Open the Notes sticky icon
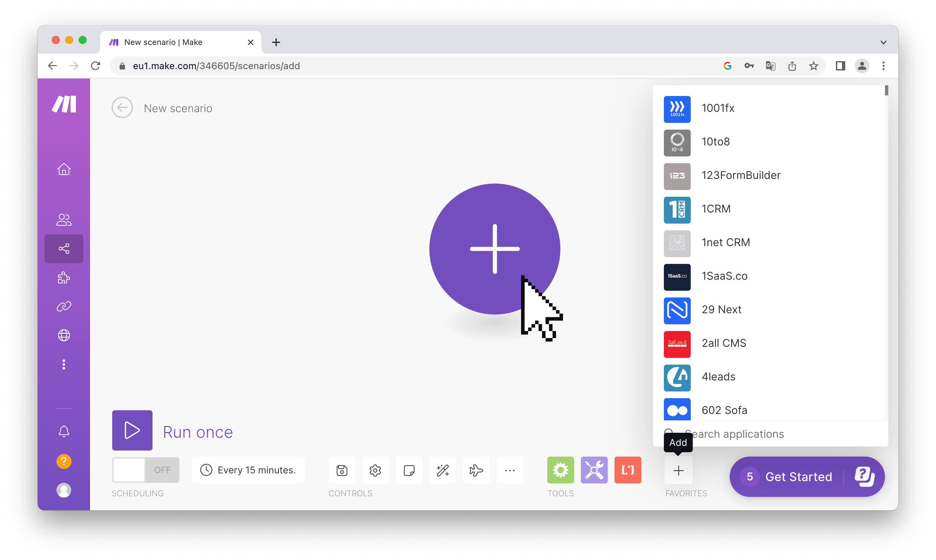 coord(409,470)
